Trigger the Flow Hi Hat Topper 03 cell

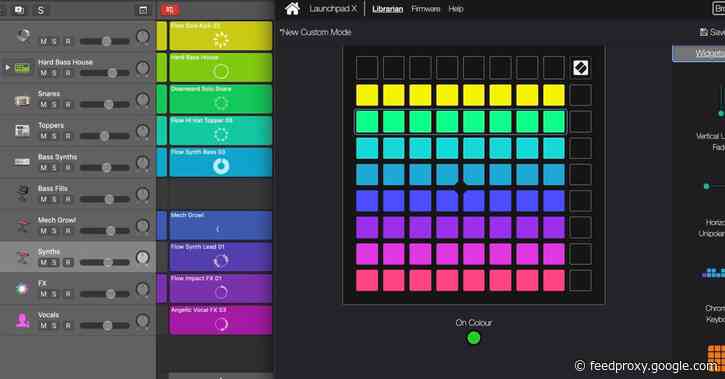pyautogui.click(x=221, y=131)
